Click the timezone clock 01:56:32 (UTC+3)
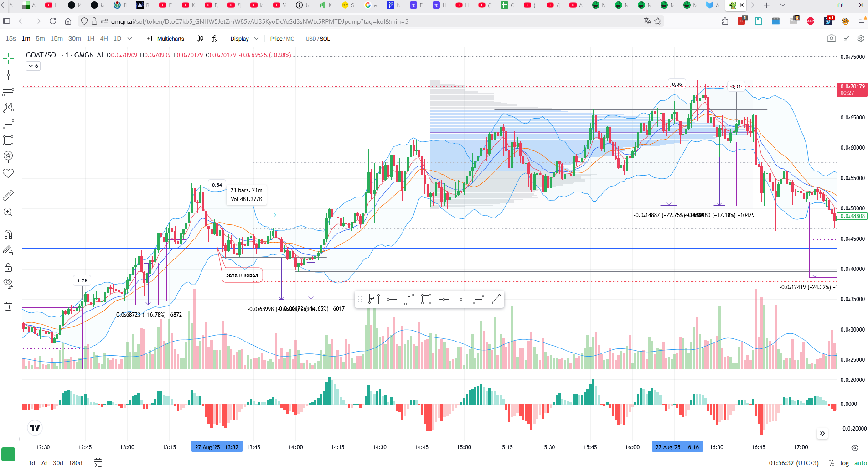The image size is (868, 467). pos(794,463)
